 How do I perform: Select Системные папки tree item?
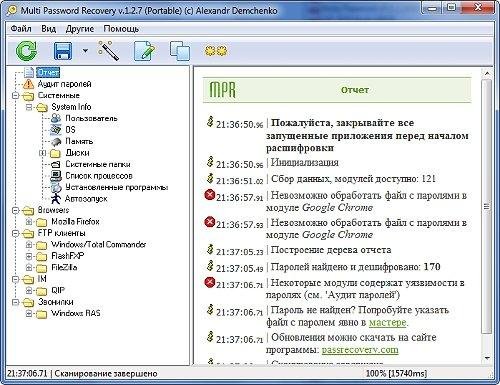pyautogui.click(x=98, y=164)
